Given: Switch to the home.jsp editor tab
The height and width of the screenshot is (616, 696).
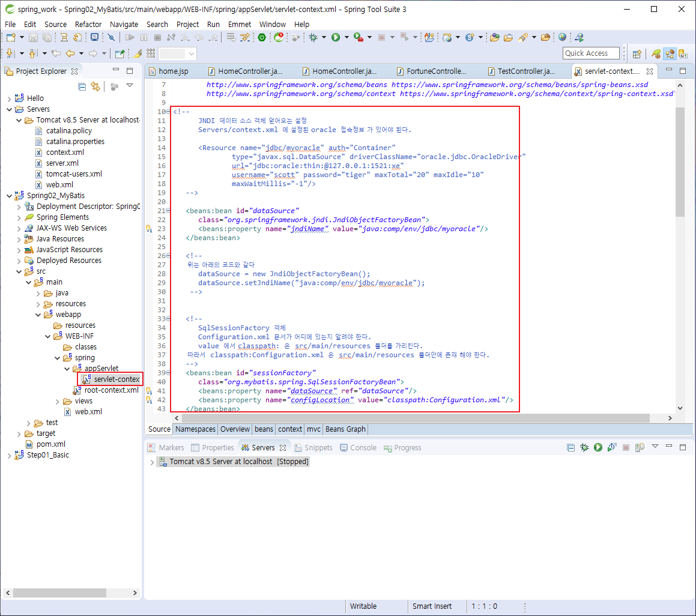Looking at the screenshot, I should (169, 71).
